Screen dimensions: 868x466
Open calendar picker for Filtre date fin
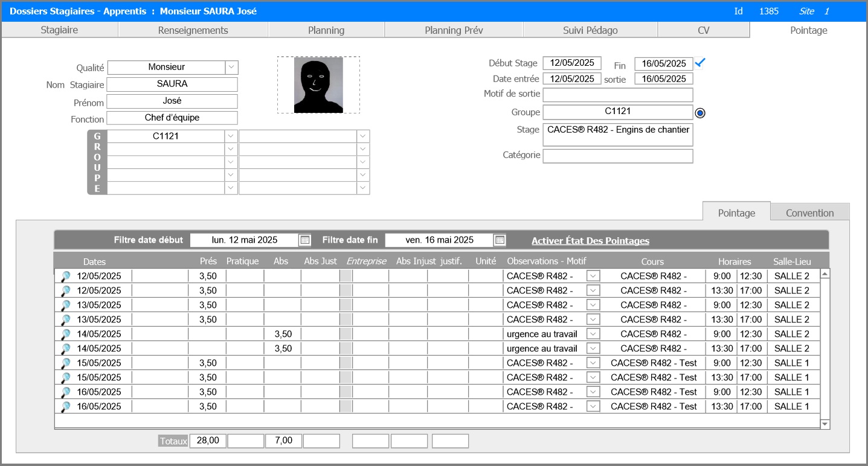[x=500, y=240]
